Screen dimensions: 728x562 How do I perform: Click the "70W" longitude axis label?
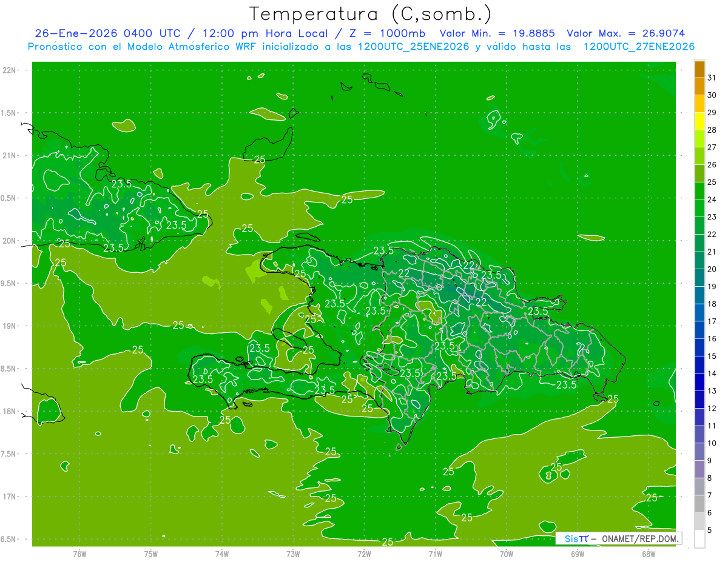tap(507, 554)
